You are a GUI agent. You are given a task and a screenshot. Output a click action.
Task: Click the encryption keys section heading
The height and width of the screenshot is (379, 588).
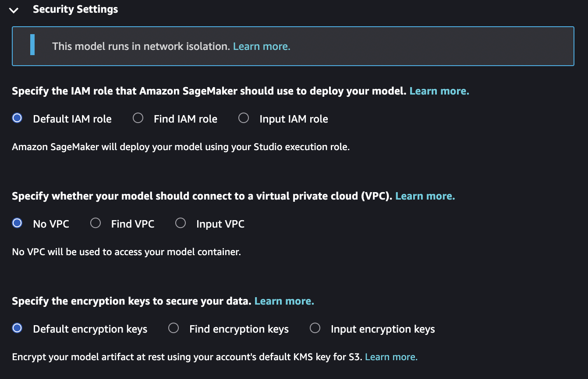tap(131, 301)
